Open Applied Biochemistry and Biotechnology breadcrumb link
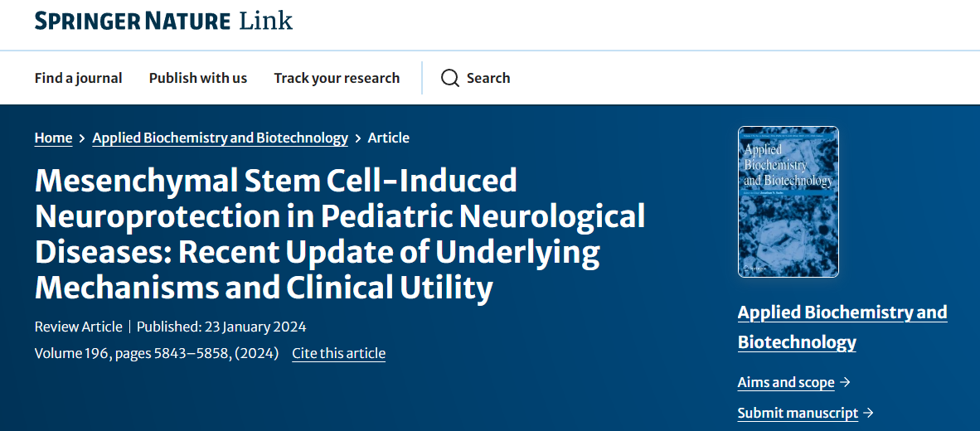The image size is (980, 431). click(x=220, y=138)
